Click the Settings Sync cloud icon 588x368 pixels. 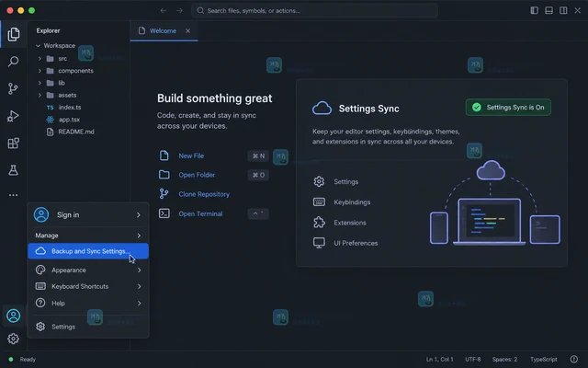coord(322,109)
